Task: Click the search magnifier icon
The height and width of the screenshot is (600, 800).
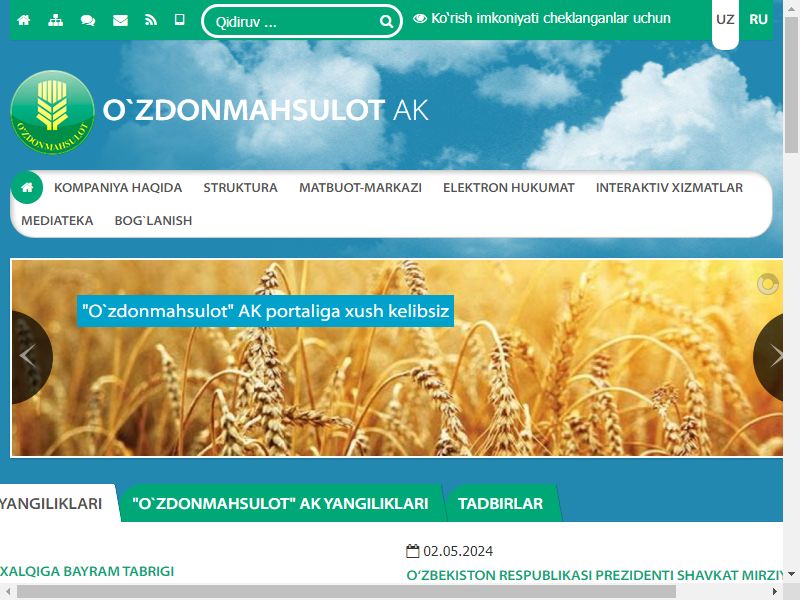Action: 386,21
